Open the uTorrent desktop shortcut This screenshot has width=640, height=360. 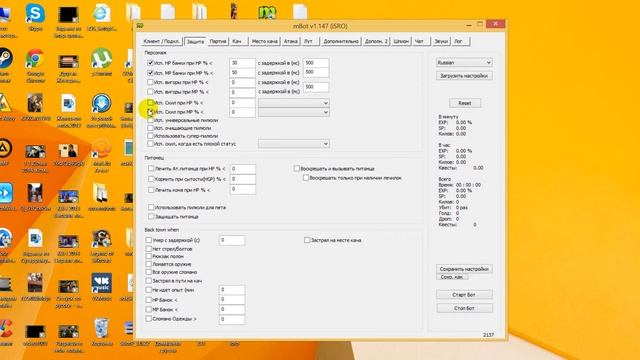pyautogui.click(x=102, y=58)
